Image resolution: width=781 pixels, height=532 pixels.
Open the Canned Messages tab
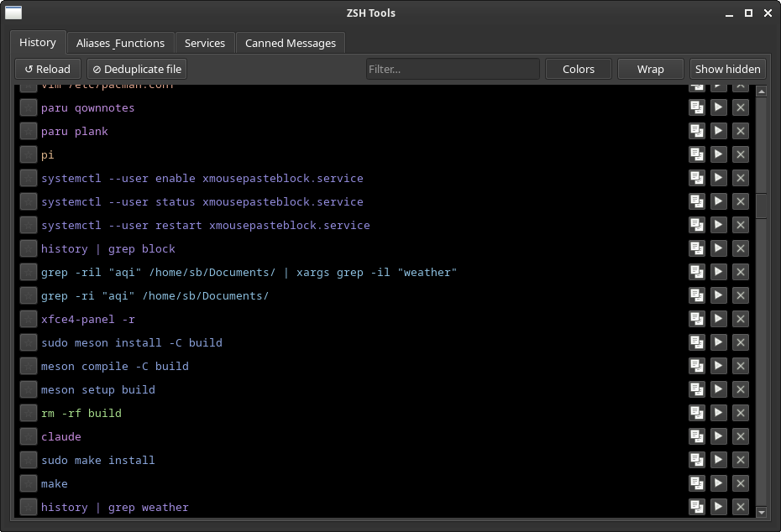(291, 43)
